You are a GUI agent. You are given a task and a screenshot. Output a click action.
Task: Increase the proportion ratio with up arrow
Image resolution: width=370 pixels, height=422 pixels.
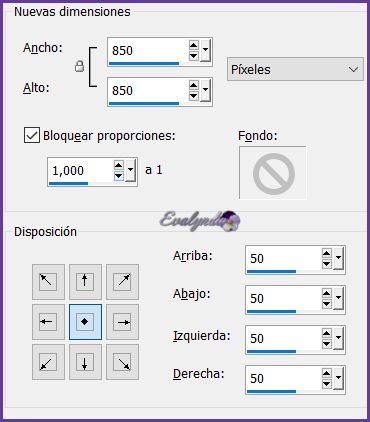coord(119,165)
